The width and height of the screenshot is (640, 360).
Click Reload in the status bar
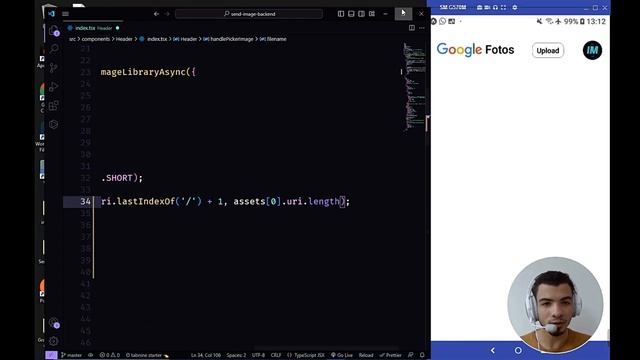click(x=366, y=355)
